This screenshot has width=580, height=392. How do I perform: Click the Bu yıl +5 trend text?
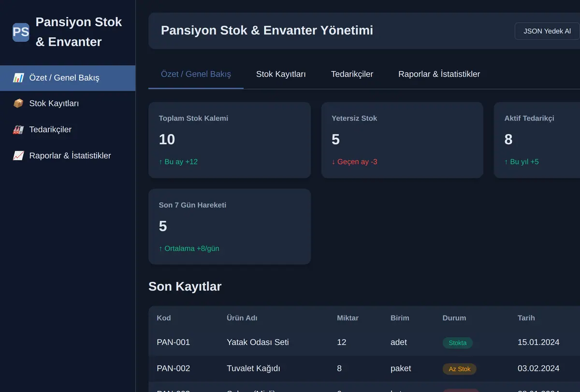pyautogui.click(x=522, y=162)
